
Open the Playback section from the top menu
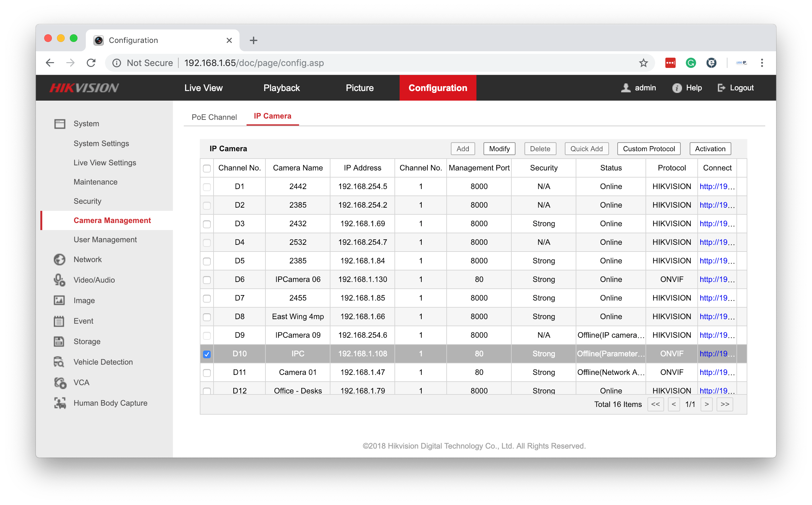pos(281,88)
